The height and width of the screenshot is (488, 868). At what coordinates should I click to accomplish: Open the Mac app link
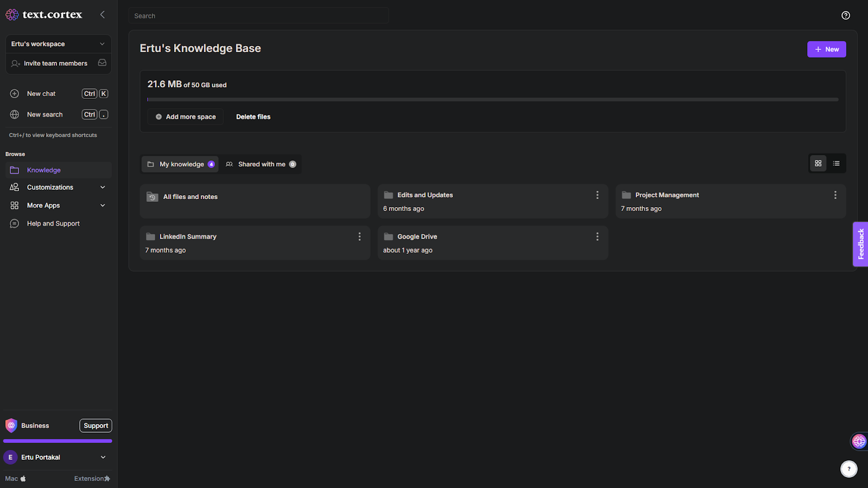[x=16, y=478]
